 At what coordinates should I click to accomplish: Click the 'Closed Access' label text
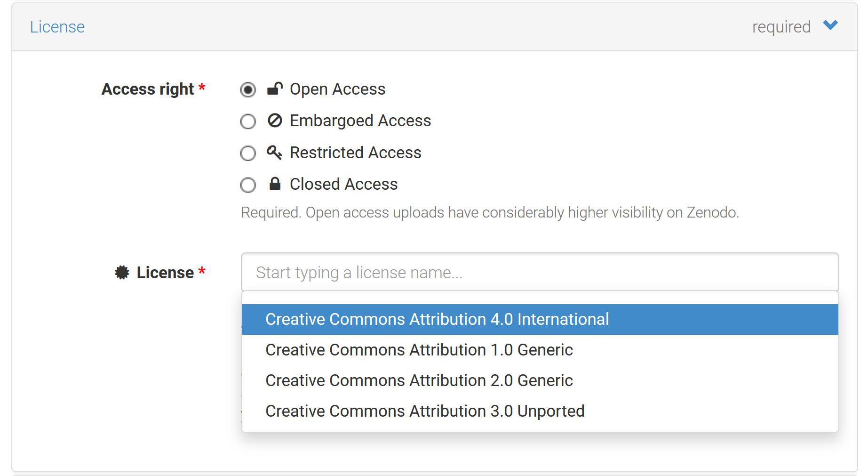click(343, 184)
